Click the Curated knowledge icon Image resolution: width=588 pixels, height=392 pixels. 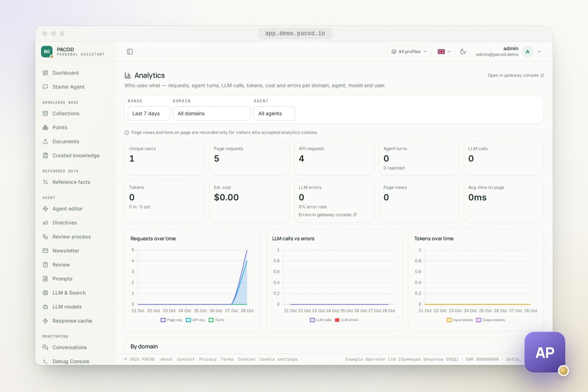coord(45,156)
